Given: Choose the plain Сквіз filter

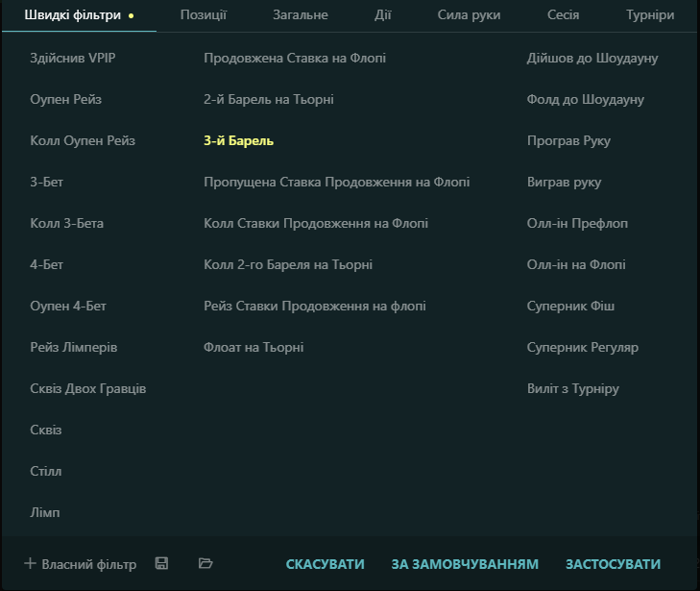Looking at the screenshot, I should [x=46, y=430].
